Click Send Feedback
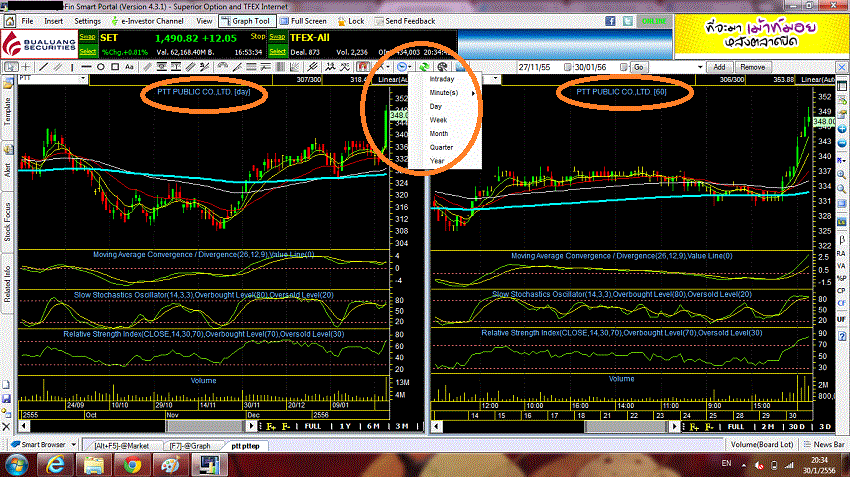 pos(404,21)
